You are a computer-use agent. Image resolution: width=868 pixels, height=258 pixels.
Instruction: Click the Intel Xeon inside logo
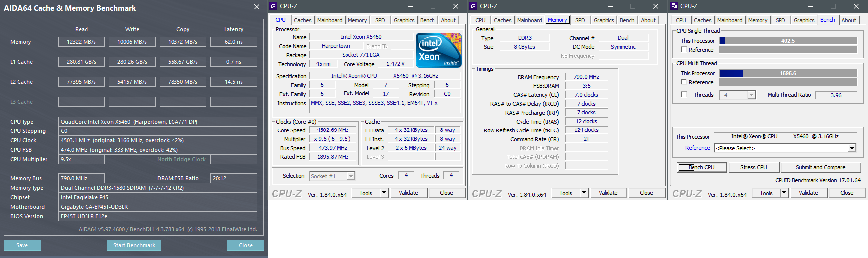438,50
